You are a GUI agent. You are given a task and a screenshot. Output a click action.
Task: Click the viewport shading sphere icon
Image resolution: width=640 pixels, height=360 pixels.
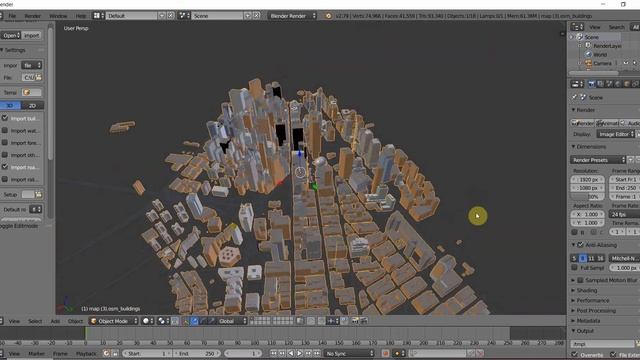(x=147, y=321)
